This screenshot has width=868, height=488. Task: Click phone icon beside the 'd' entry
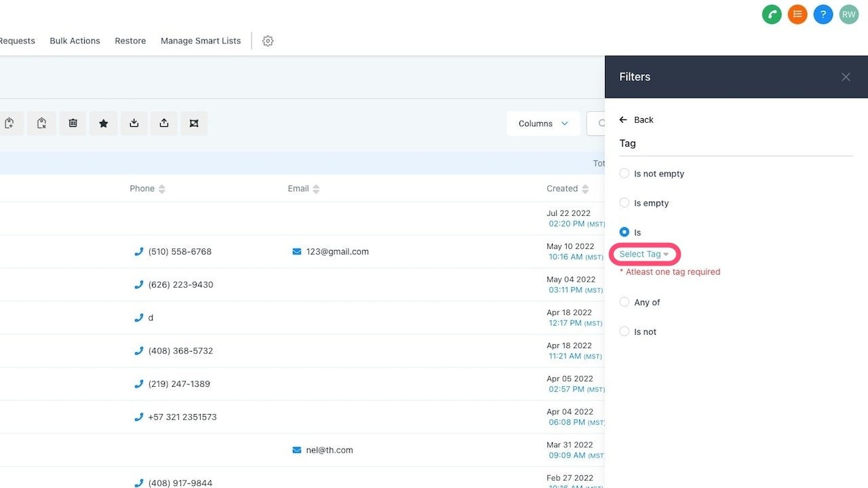pyautogui.click(x=139, y=318)
